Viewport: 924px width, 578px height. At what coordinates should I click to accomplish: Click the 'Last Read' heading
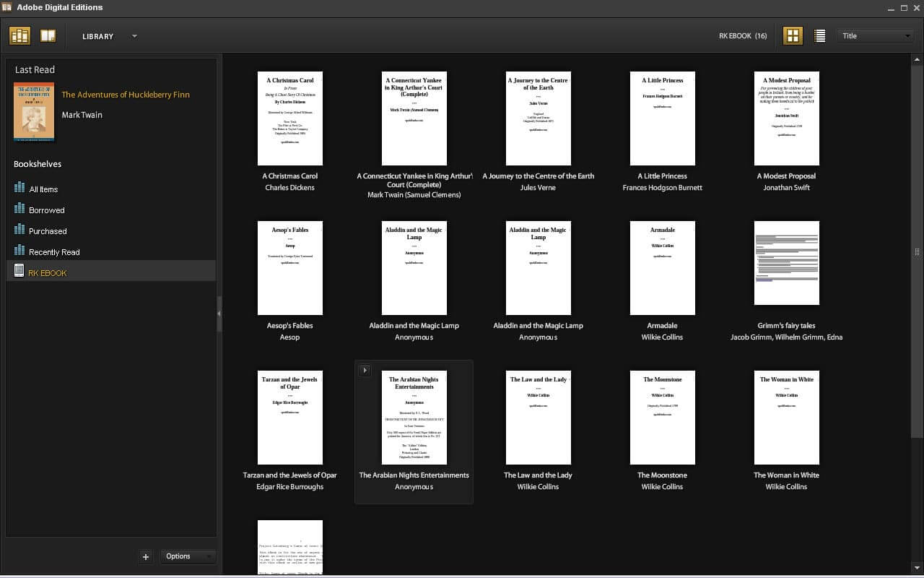(x=35, y=69)
